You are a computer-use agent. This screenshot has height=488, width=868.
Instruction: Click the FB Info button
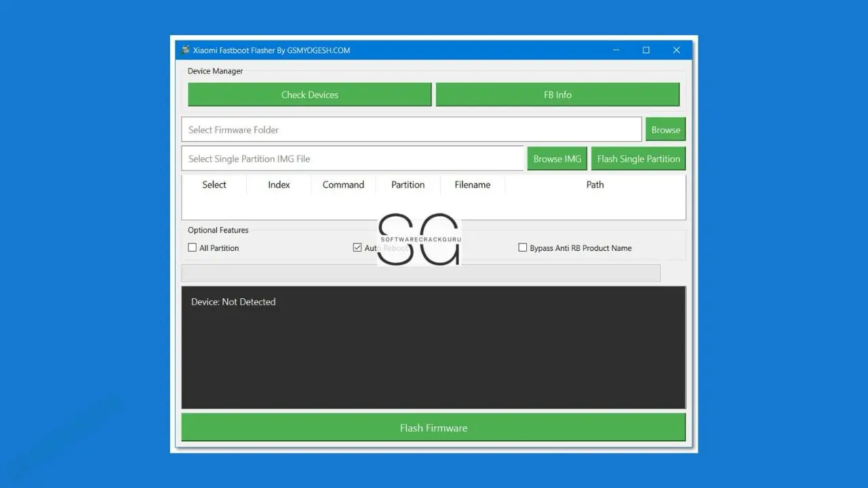tap(557, 94)
